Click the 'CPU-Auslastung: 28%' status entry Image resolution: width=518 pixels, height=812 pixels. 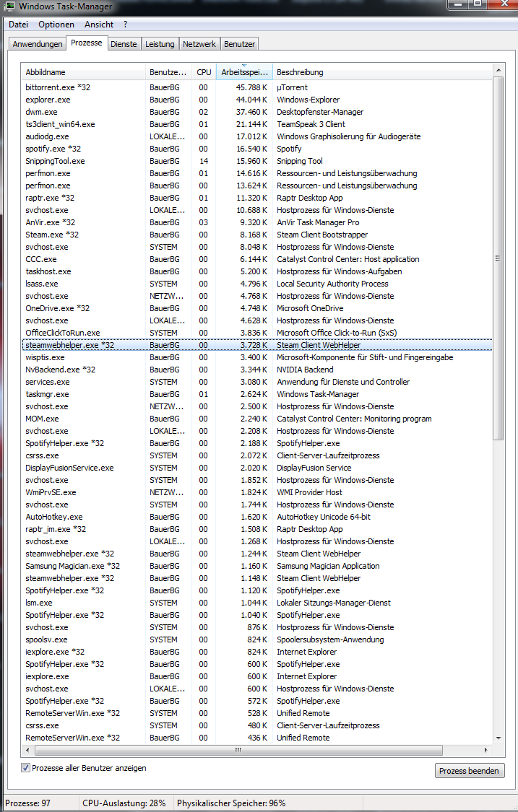(x=124, y=803)
